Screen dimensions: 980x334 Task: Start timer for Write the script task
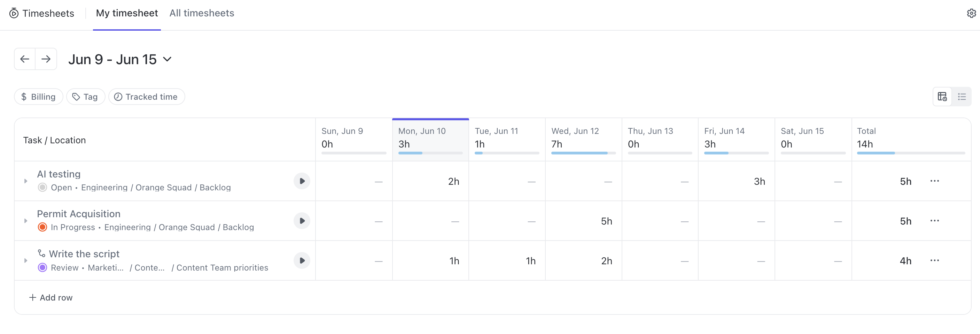coord(302,261)
